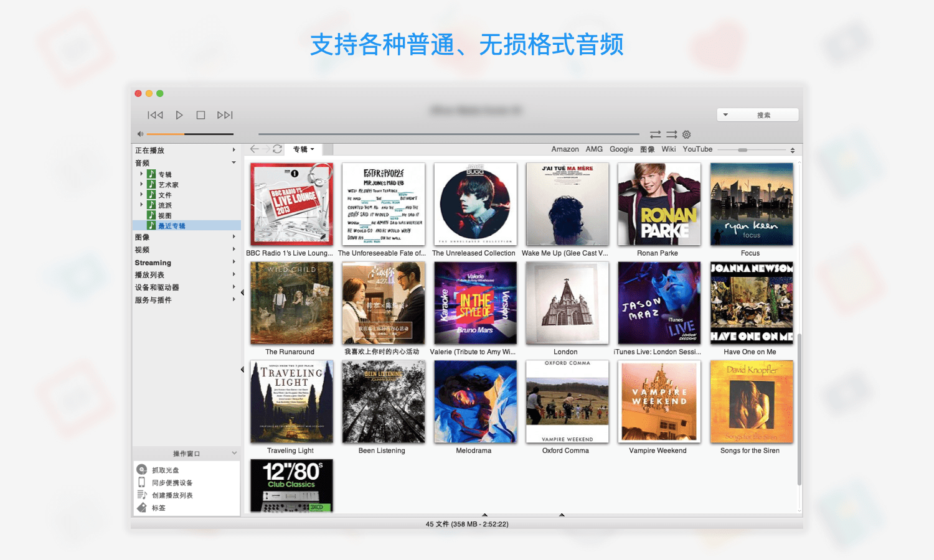Image resolution: width=934 pixels, height=560 pixels.
Task: Open the Melodrama album thumbnail
Action: tap(474, 401)
